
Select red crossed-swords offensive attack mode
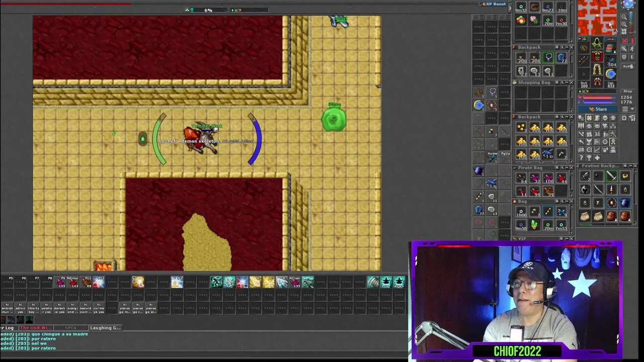pos(624,41)
